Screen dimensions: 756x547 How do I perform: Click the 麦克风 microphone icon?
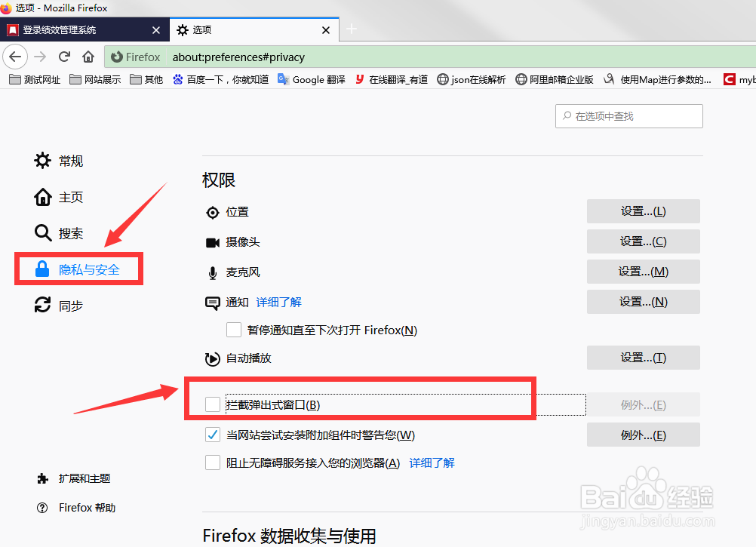click(x=212, y=273)
